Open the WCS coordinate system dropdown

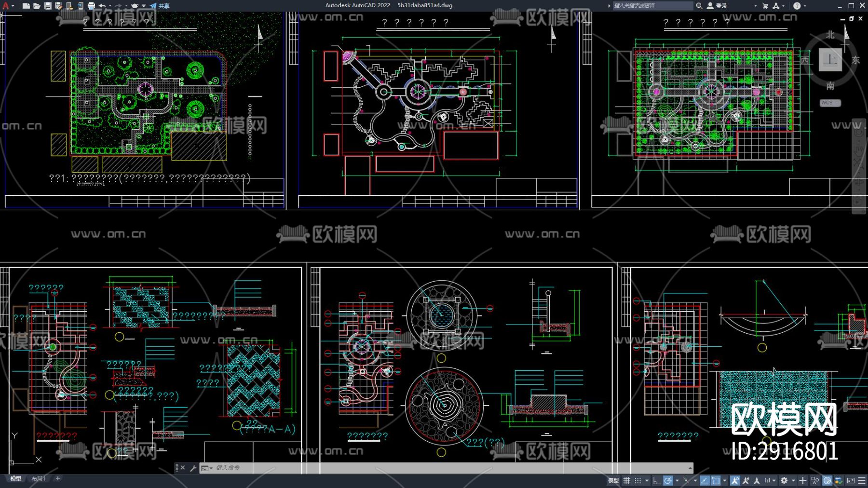[830, 103]
